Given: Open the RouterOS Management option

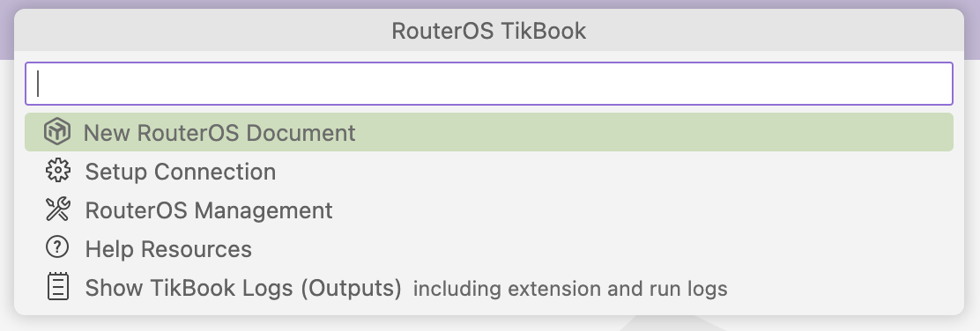Looking at the screenshot, I should tap(489, 210).
